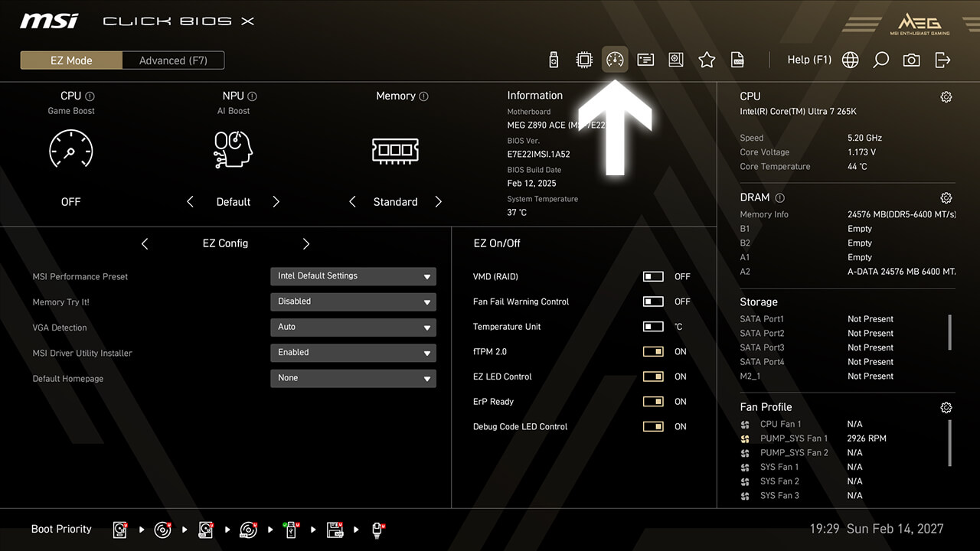Click right chevron next to Memory Standard
The image size is (980, 551).
[439, 202]
